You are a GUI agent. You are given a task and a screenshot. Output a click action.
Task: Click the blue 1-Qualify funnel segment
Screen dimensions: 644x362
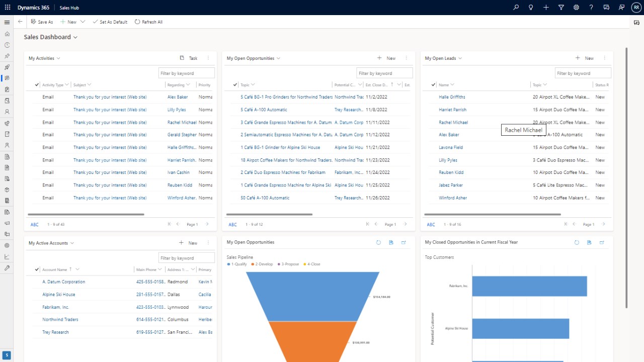click(x=312, y=297)
